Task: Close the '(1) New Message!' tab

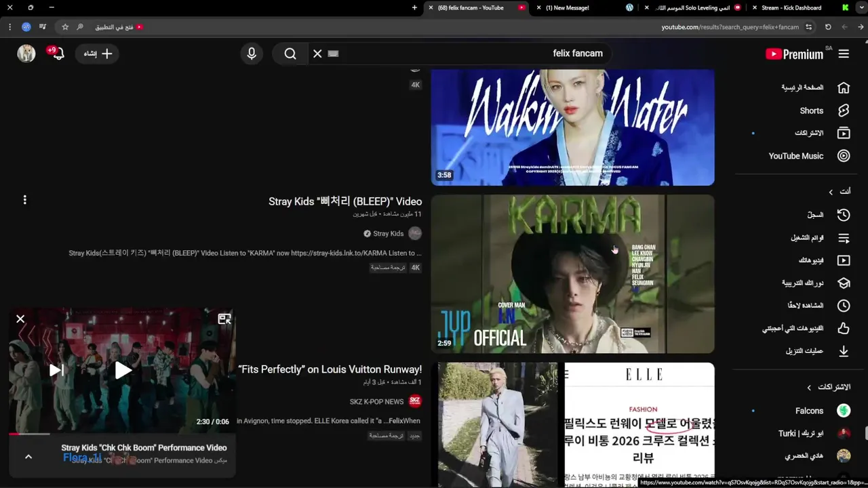Action: click(x=538, y=7)
